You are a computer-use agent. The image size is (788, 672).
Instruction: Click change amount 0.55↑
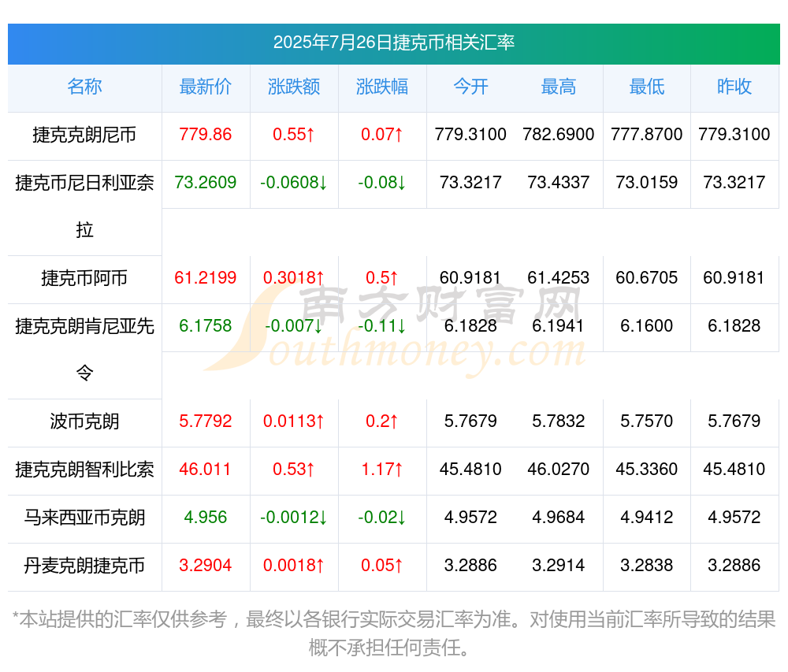pyautogui.click(x=293, y=135)
